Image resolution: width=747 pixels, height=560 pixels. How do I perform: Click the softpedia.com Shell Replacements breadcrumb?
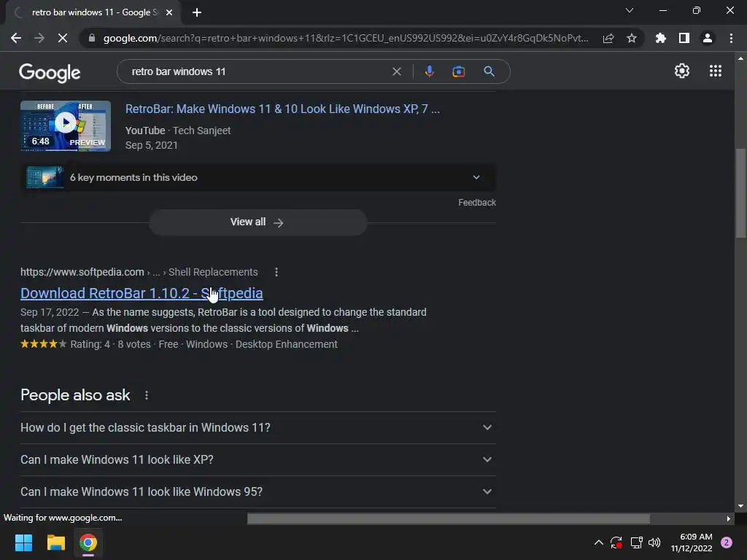[139, 272]
